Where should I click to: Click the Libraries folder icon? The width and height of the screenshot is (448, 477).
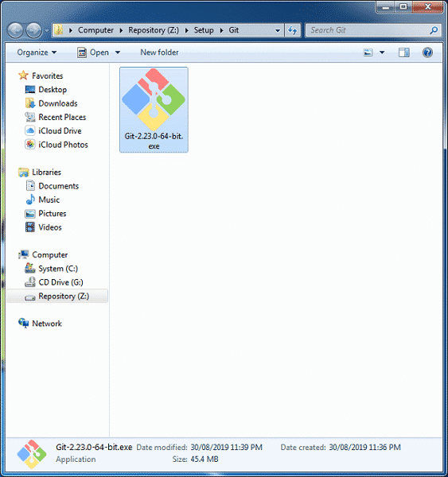pos(23,173)
